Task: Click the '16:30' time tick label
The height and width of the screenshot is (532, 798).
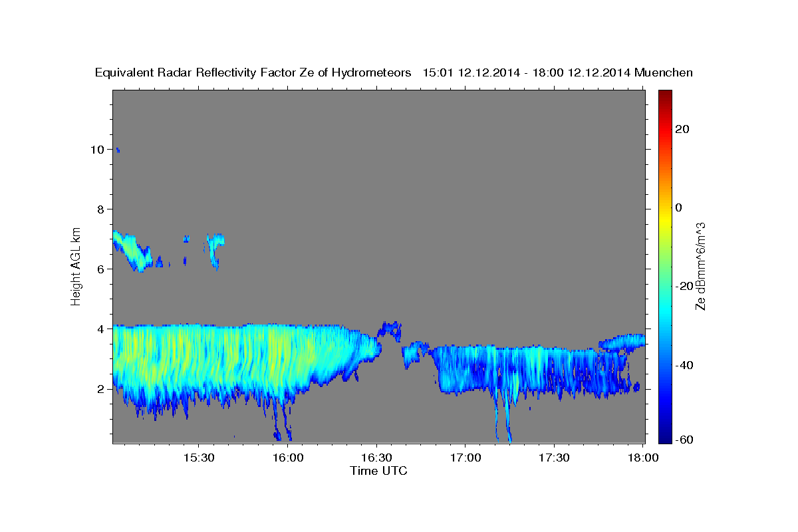Action: click(x=376, y=458)
